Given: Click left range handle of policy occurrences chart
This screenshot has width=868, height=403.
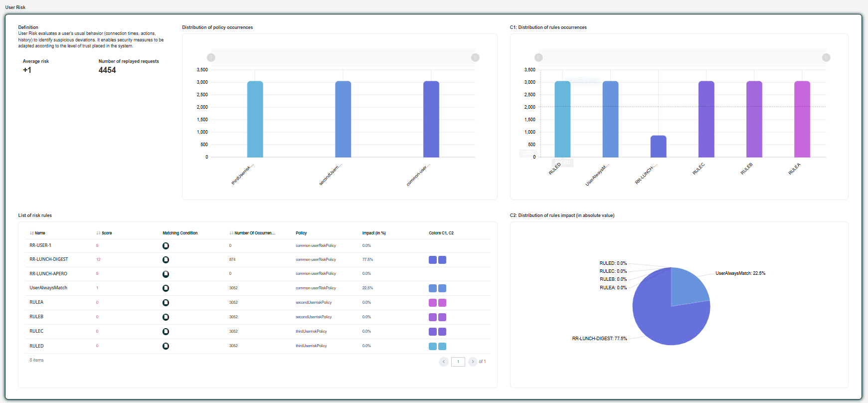Looking at the screenshot, I should click(x=211, y=57).
